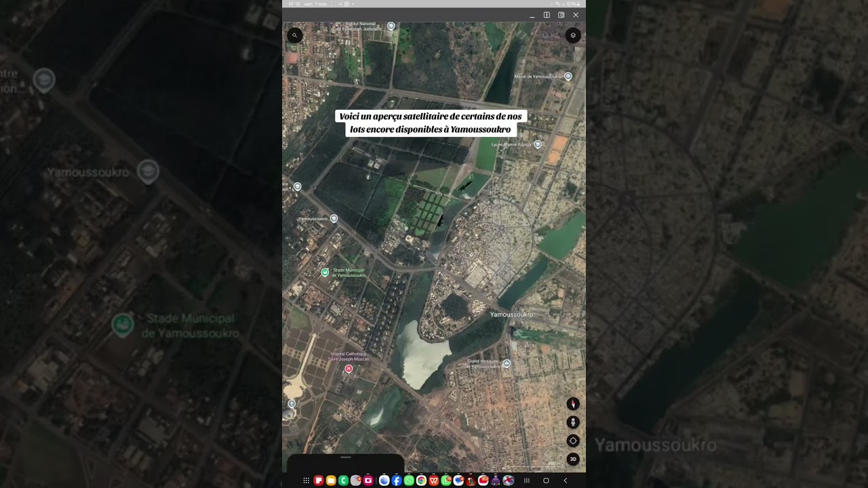Open the Spider-Man app icon
Viewport: 868px width, 488px height.
tap(508, 481)
